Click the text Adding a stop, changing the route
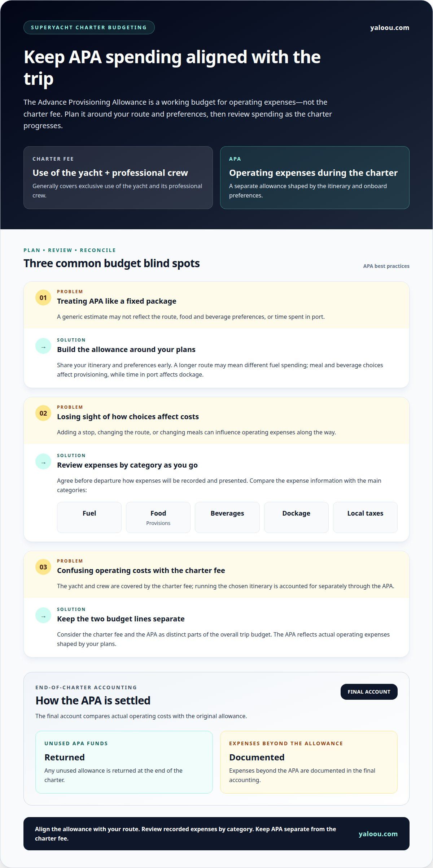Viewport: 433px width, 868px height. [x=196, y=432]
